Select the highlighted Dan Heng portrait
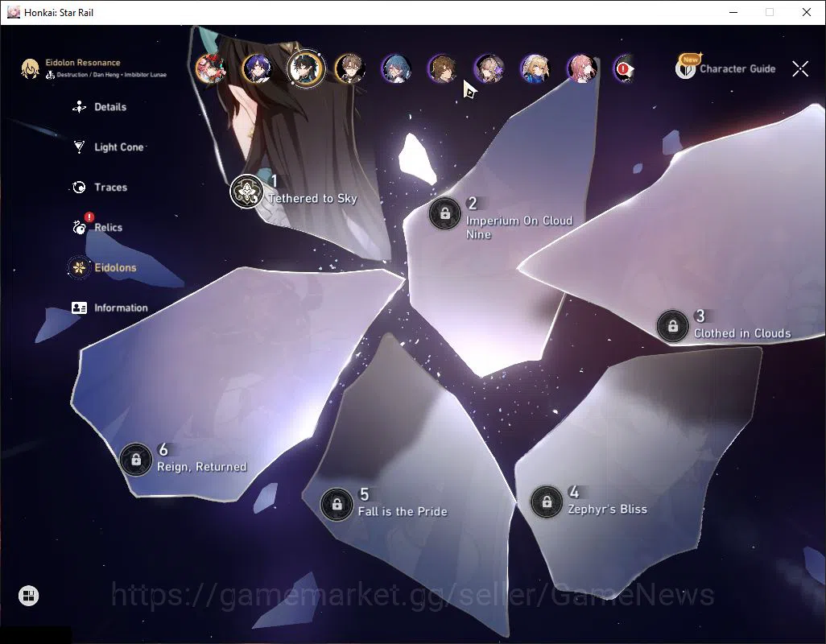Screen dimensions: 826x644 coord(306,68)
